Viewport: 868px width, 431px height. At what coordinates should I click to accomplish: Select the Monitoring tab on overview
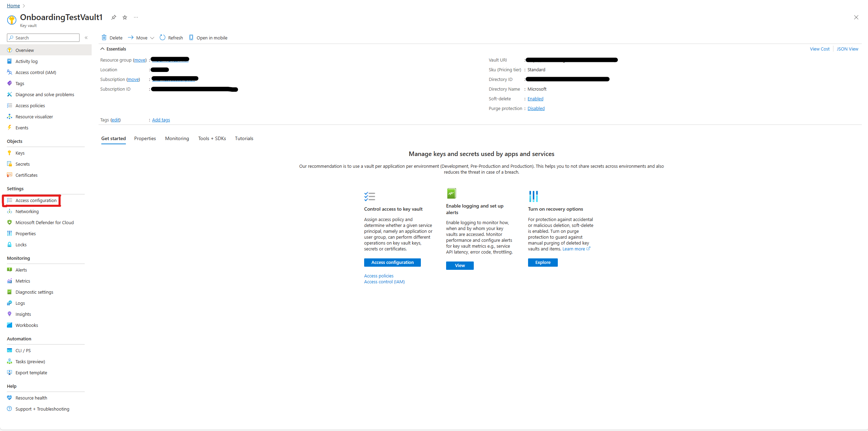(176, 138)
